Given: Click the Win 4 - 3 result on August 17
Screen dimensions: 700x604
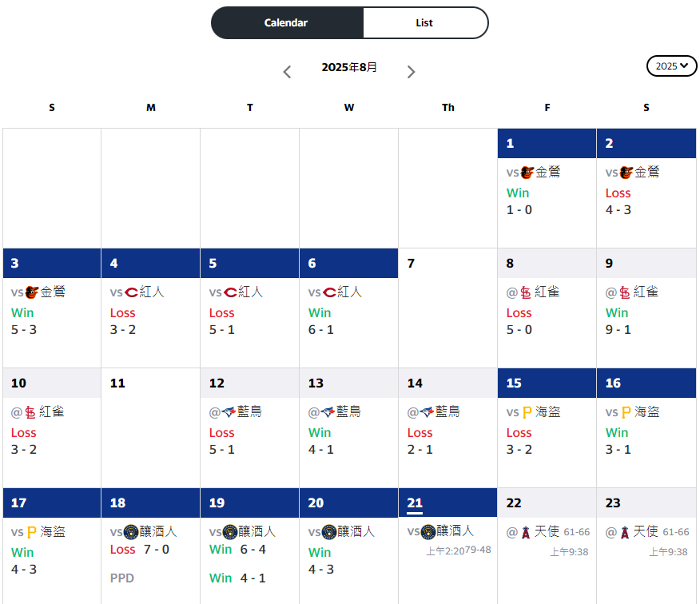Looking at the screenshot, I should coord(24,561).
